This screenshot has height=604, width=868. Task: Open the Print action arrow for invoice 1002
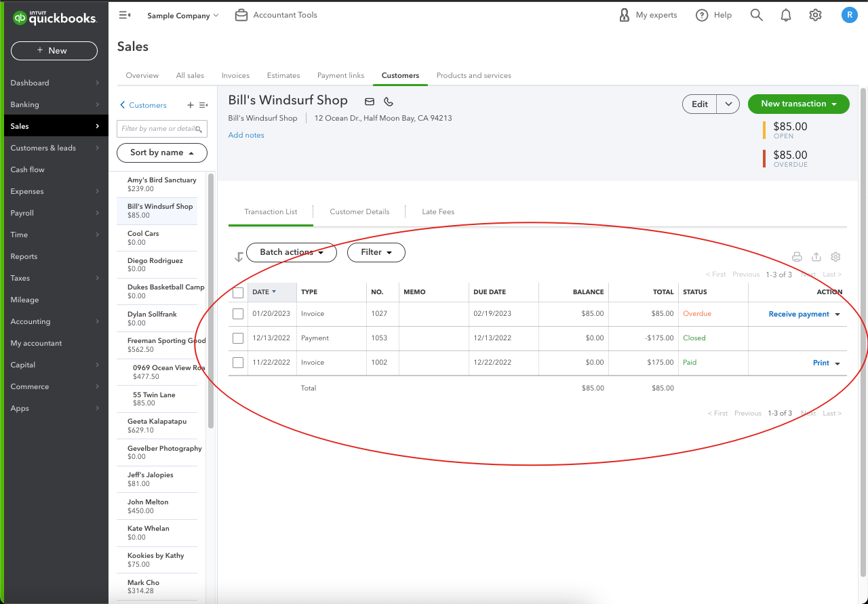[x=837, y=363]
